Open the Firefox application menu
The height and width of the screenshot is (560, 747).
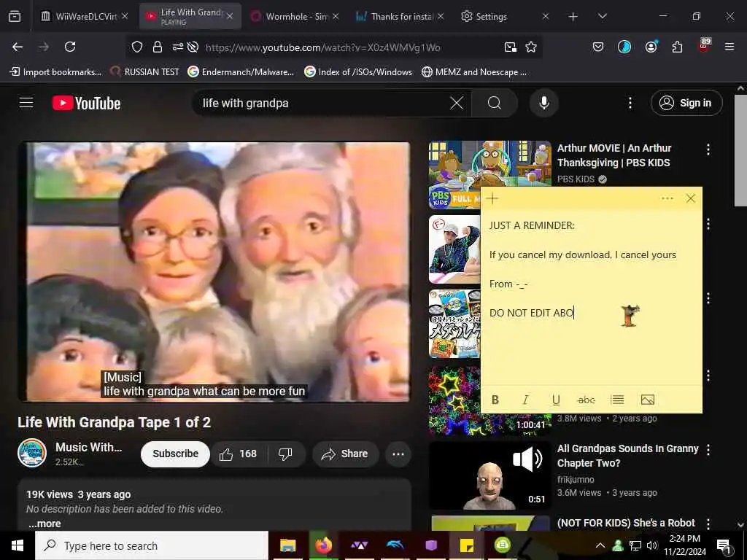pos(729,47)
